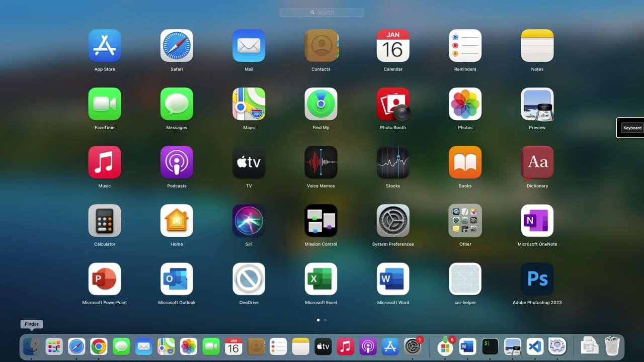Open Mission Control
644x362 pixels.
click(321, 221)
